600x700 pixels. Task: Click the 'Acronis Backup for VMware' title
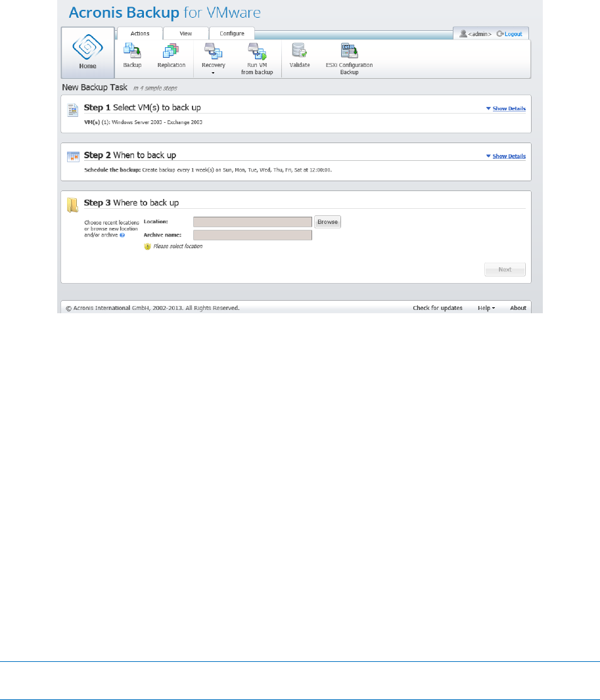click(x=164, y=12)
